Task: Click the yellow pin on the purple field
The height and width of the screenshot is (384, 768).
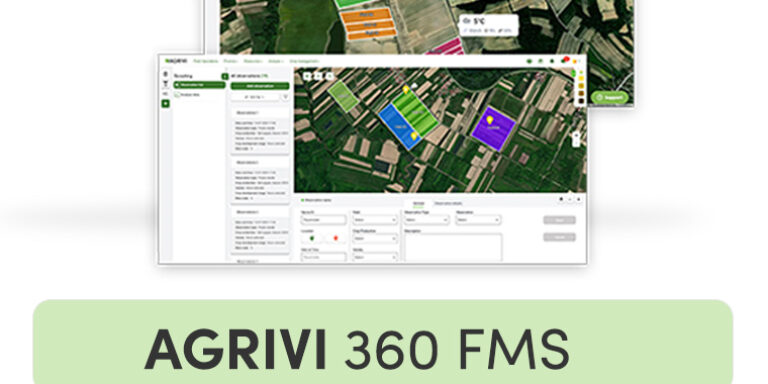Action: 489,120
